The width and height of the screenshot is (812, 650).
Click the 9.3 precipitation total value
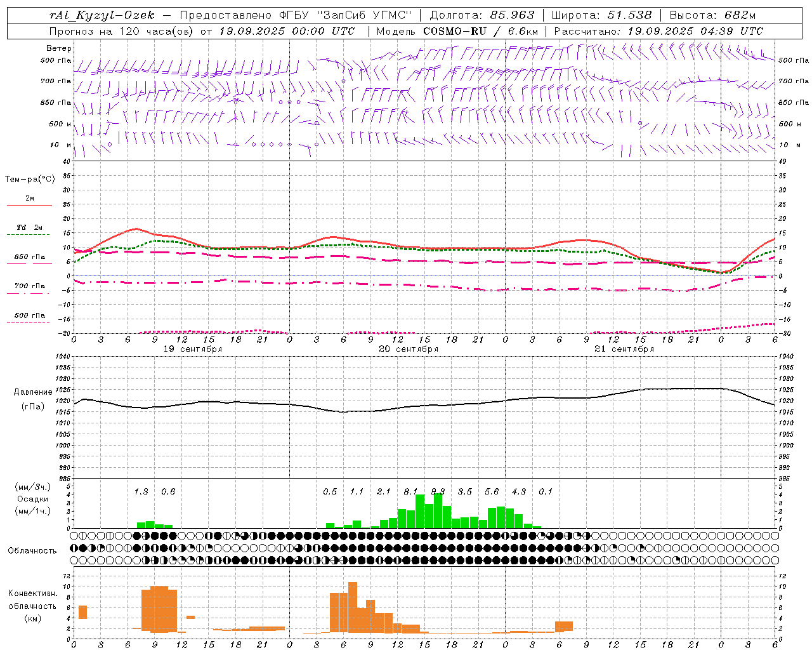pyautogui.click(x=438, y=491)
